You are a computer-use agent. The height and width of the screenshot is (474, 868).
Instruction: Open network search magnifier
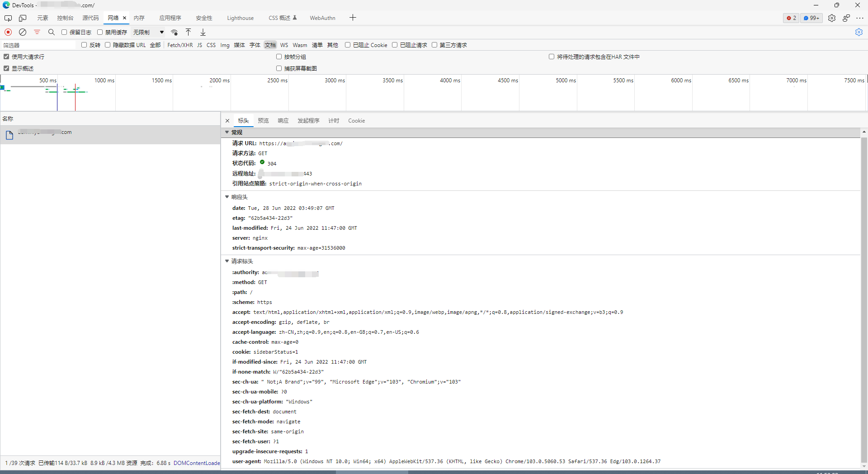click(x=52, y=32)
